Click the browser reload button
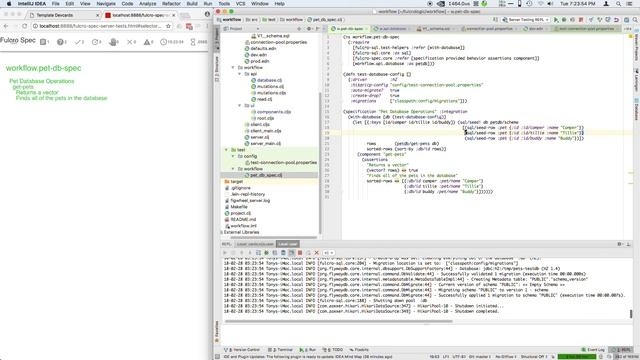The width and height of the screenshot is (640, 360). click(25, 26)
